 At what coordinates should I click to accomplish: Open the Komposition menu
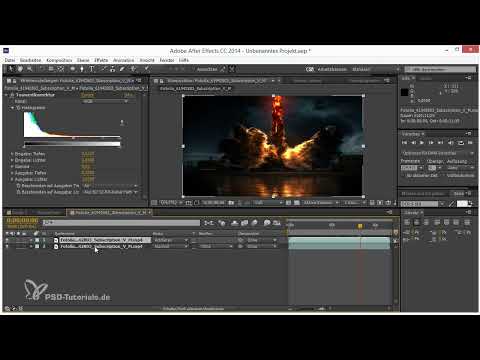pyautogui.click(x=59, y=60)
